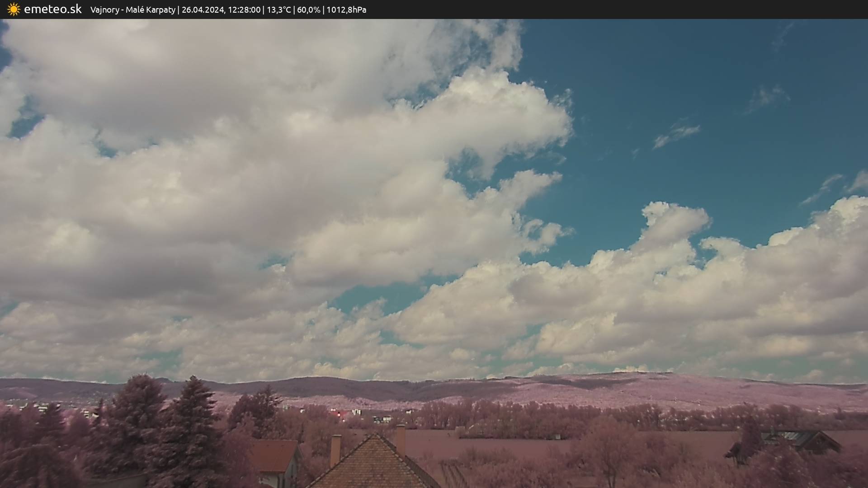Screen dimensions: 868x488
Task: Click the distant white buildings near center
Action: [357, 413]
